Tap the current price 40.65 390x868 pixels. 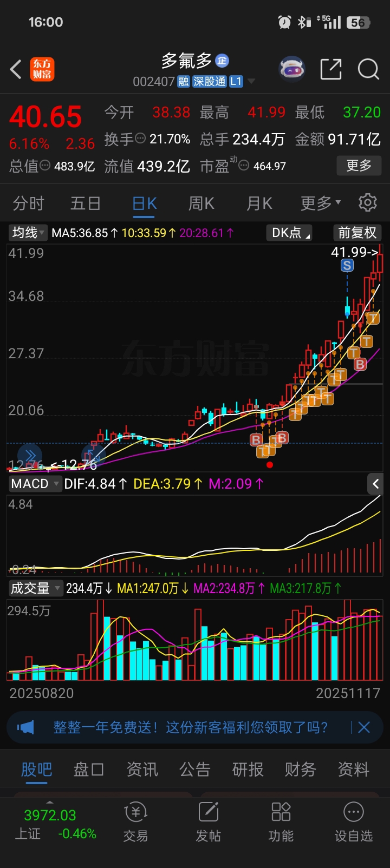coord(45,117)
